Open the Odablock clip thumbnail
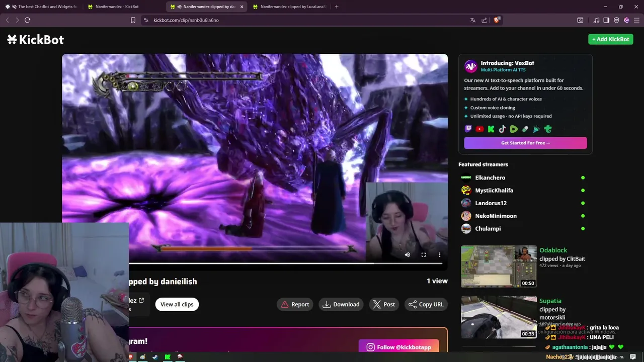The width and height of the screenshot is (644, 362). (499, 266)
